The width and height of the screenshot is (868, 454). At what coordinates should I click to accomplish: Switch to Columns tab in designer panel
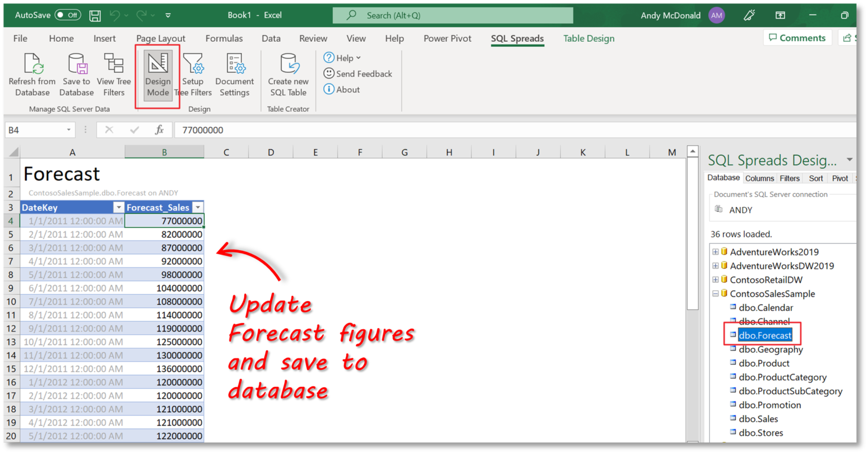pyautogui.click(x=759, y=178)
